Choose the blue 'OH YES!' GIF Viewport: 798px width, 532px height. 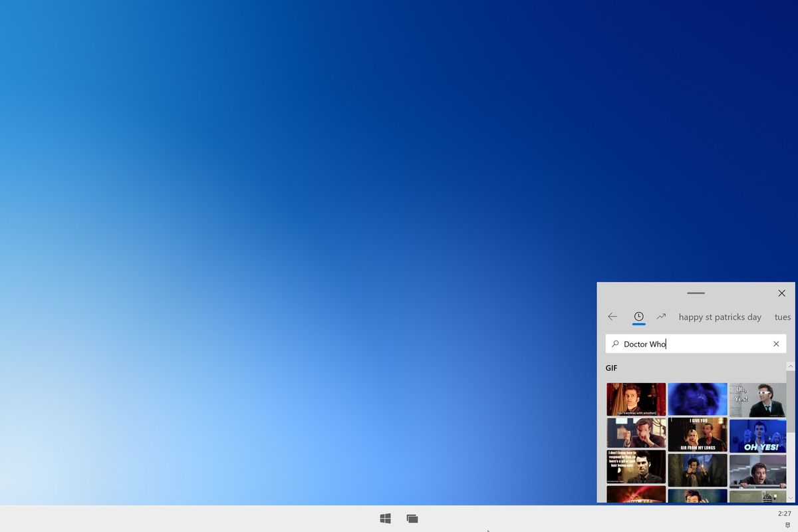758,435
